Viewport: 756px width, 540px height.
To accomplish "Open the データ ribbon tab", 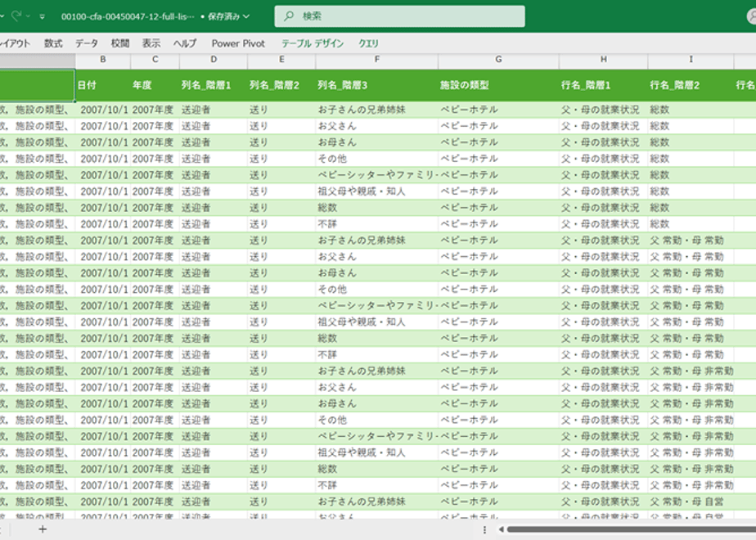I will 87,43.
